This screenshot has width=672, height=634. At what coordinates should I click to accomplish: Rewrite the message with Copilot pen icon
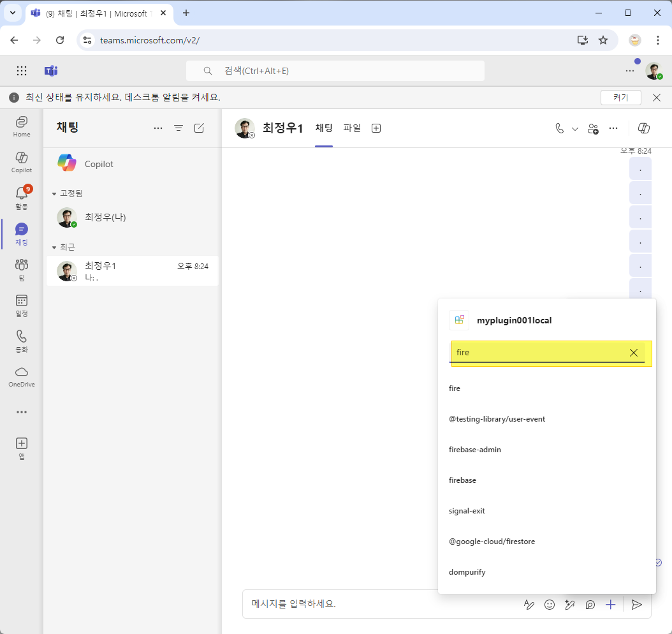click(x=569, y=605)
